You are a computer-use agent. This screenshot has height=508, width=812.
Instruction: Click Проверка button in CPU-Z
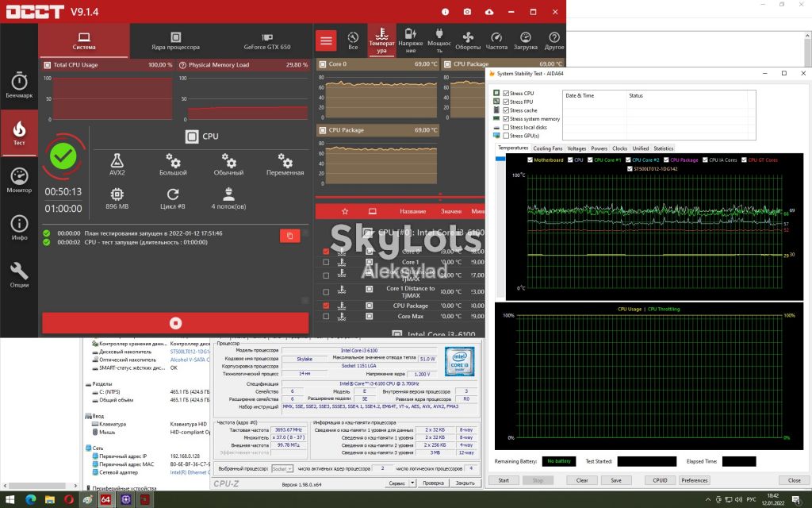[433, 483]
